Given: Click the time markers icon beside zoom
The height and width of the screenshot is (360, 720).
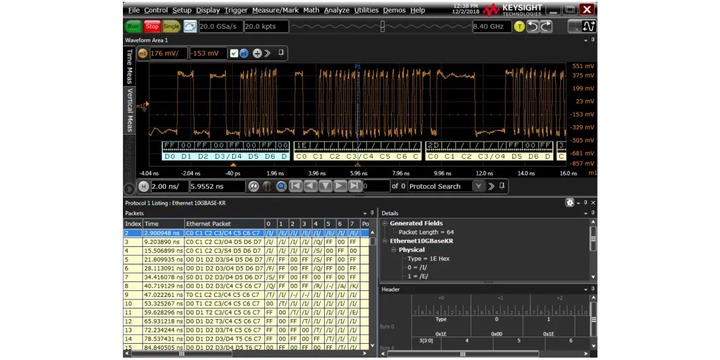Looking at the screenshot, I should 268,186.
